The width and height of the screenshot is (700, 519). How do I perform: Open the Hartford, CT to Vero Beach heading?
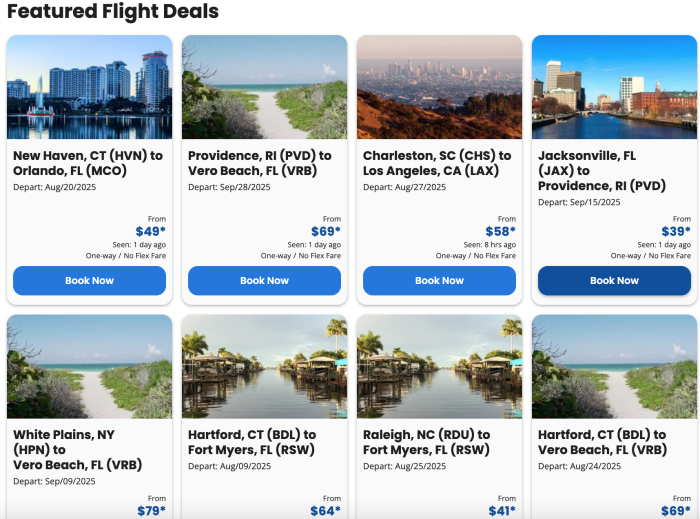coord(602,442)
